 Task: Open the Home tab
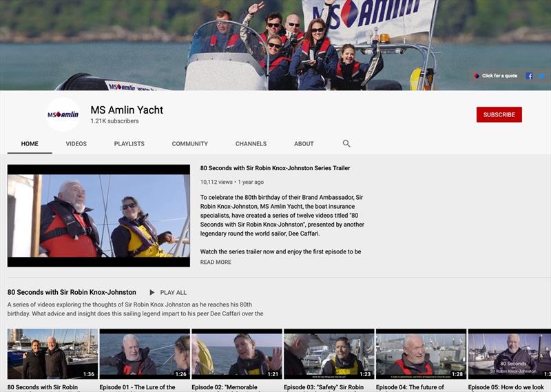(x=30, y=144)
